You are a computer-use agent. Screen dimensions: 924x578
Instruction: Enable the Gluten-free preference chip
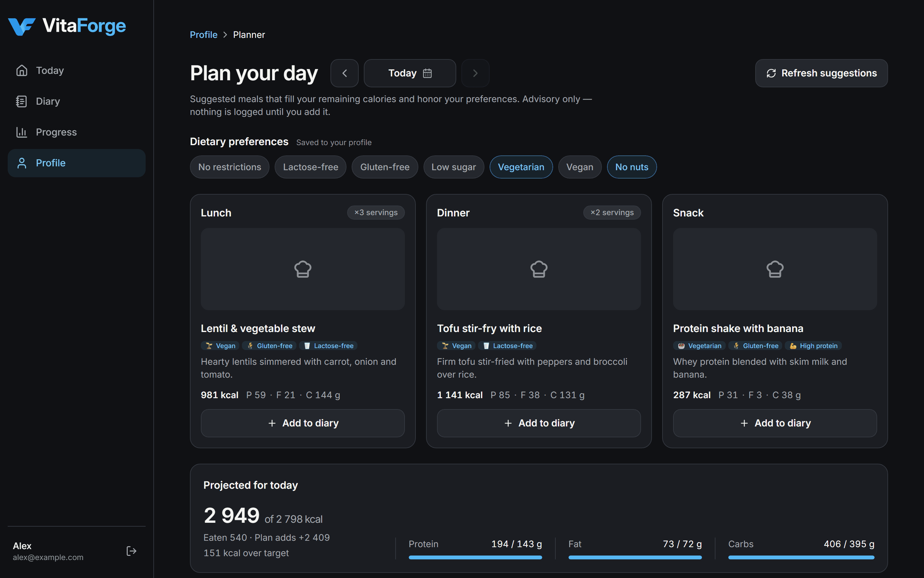pos(385,167)
